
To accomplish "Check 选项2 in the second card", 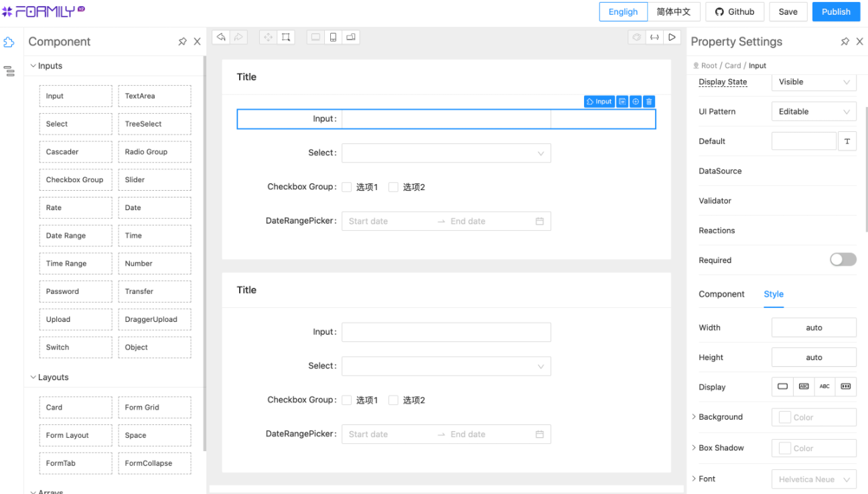I will point(394,400).
